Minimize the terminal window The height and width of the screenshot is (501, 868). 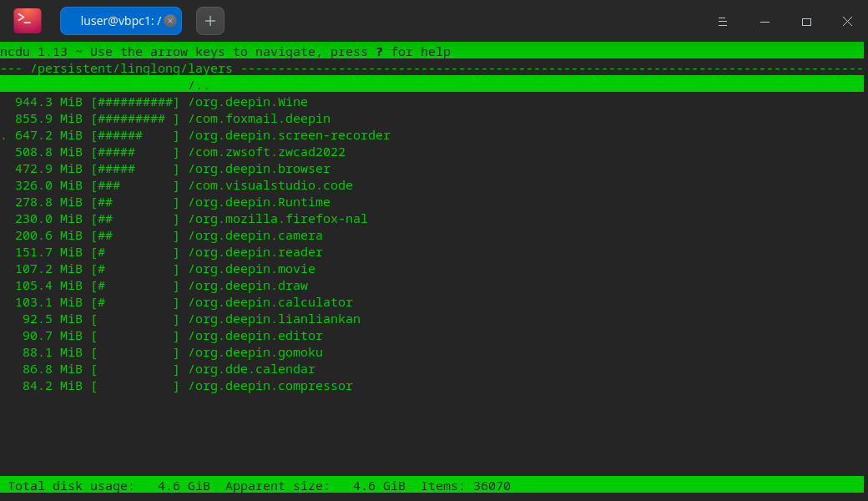coord(765,22)
